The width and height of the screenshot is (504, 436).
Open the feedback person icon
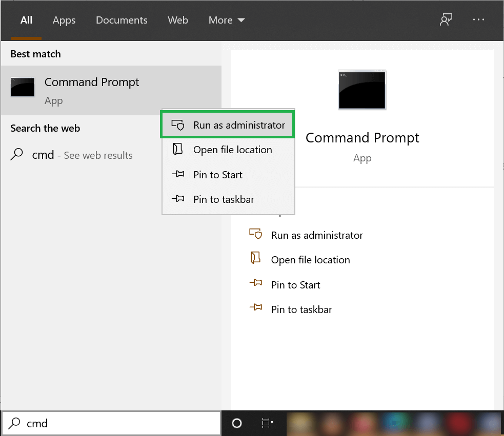[x=446, y=19]
